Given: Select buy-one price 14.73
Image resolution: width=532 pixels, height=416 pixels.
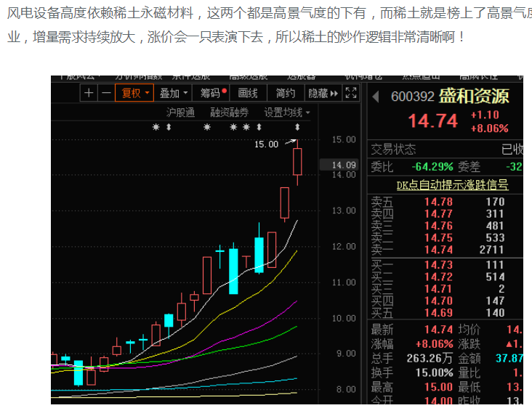Looking at the screenshot, I should (x=438, y=265).
